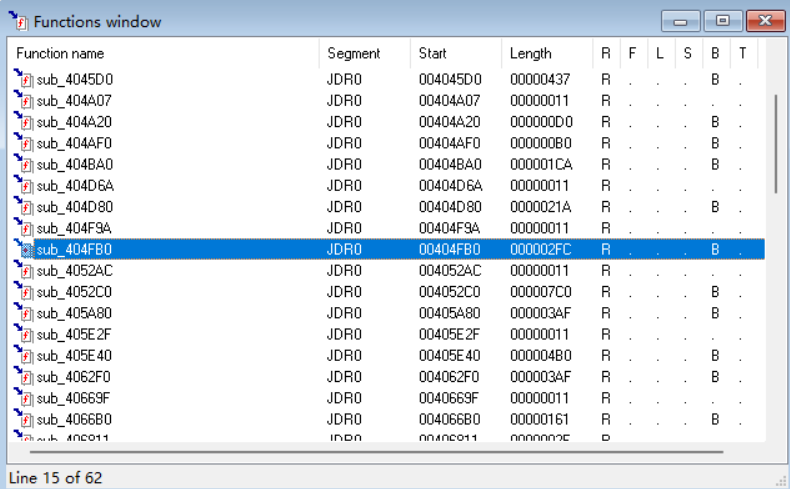
Task: Click function icon beside sub_404AF0
Action: pyautogui.click(x=23, y=143)
